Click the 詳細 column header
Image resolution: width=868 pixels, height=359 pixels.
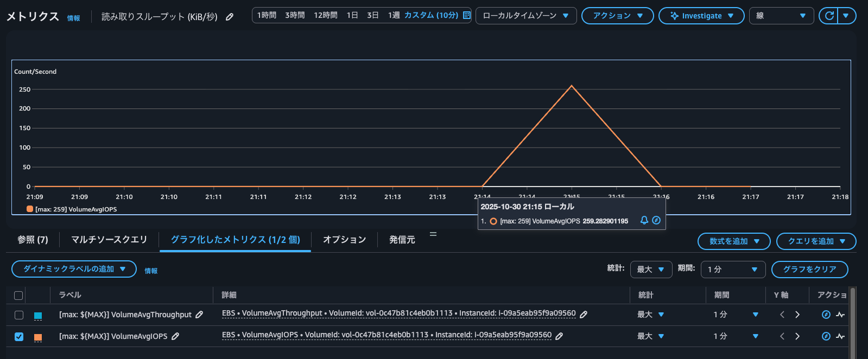229,295
